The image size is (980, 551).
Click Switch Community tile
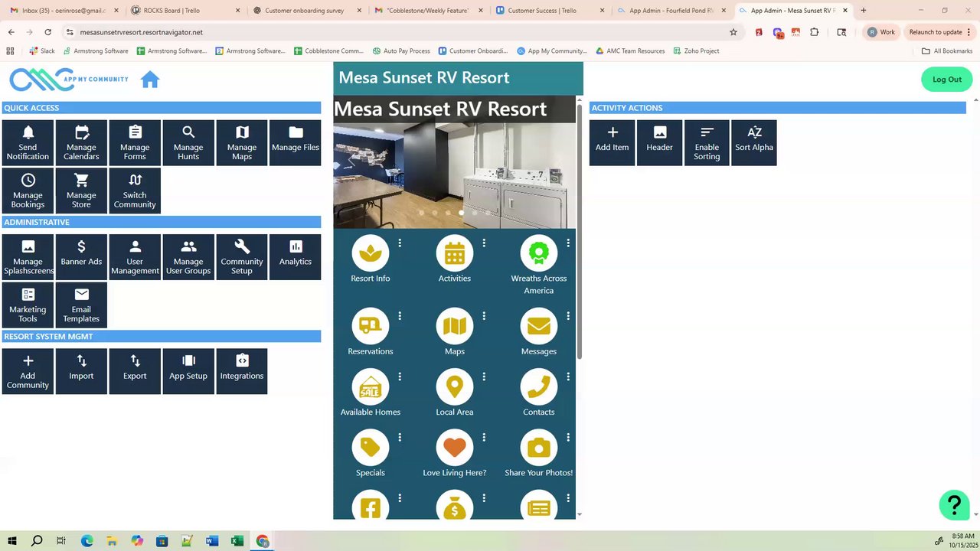coord(135,191)
